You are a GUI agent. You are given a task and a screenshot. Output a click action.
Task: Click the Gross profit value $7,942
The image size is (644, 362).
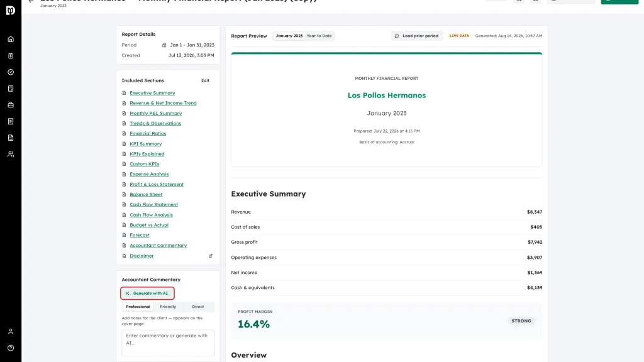pos(535,242)
